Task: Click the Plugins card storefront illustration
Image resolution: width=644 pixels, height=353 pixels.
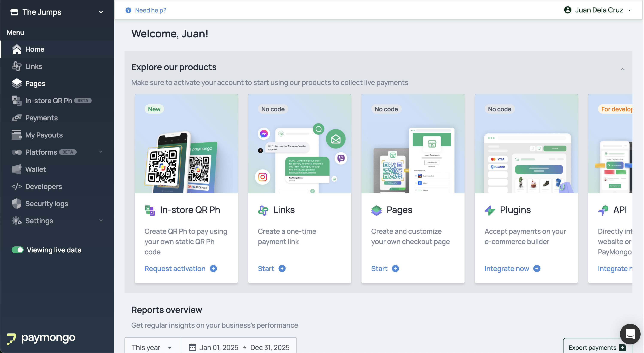Action: pos(526,144)
